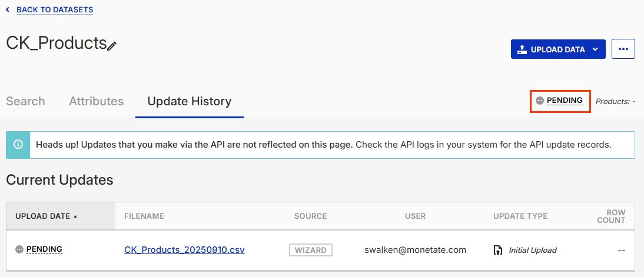Click the back chevron arrow icon

coord(8,10)
